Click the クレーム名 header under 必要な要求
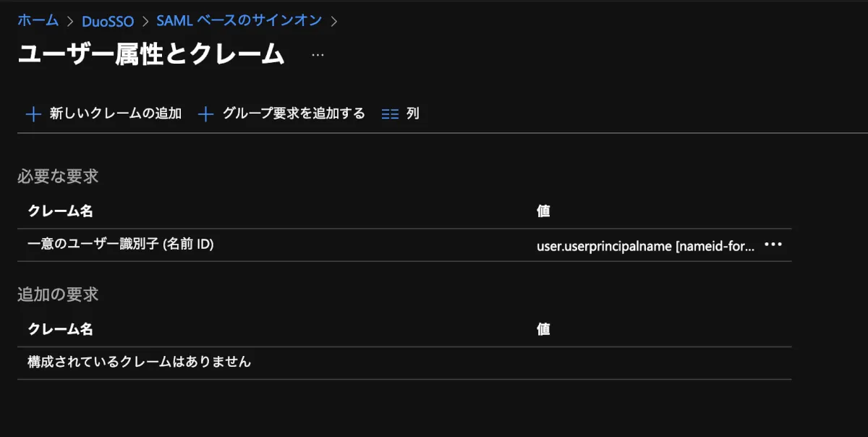 click(60, 211)
